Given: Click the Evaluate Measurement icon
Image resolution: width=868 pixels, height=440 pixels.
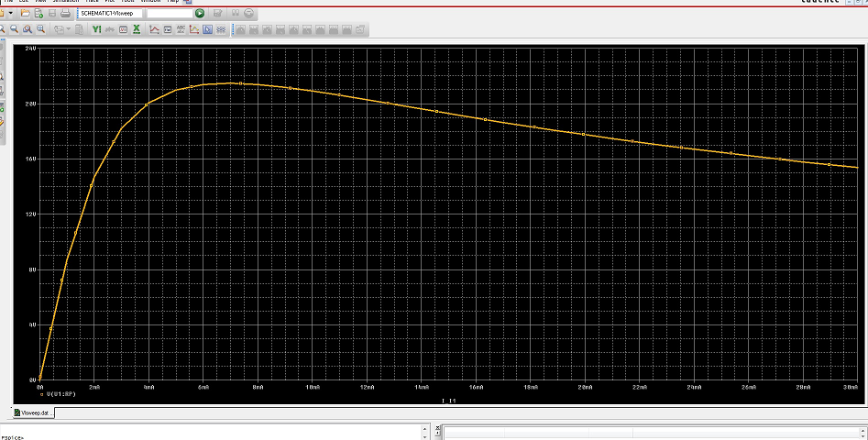Looking at the screenshot, I should point(168,29).
